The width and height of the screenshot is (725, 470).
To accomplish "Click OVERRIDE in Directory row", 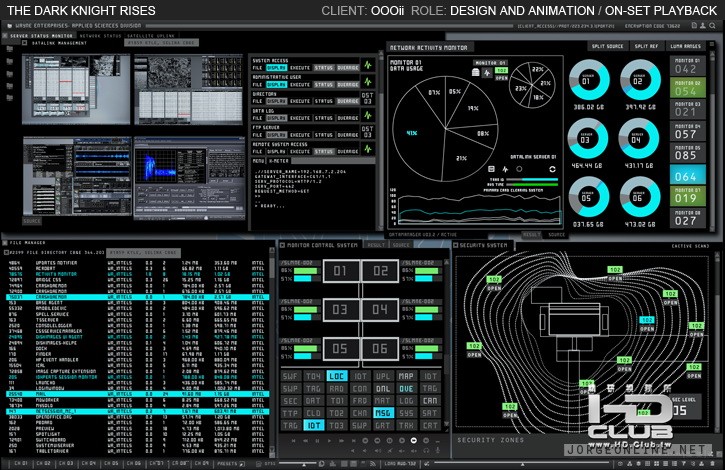I will click(x=348, y=101).
